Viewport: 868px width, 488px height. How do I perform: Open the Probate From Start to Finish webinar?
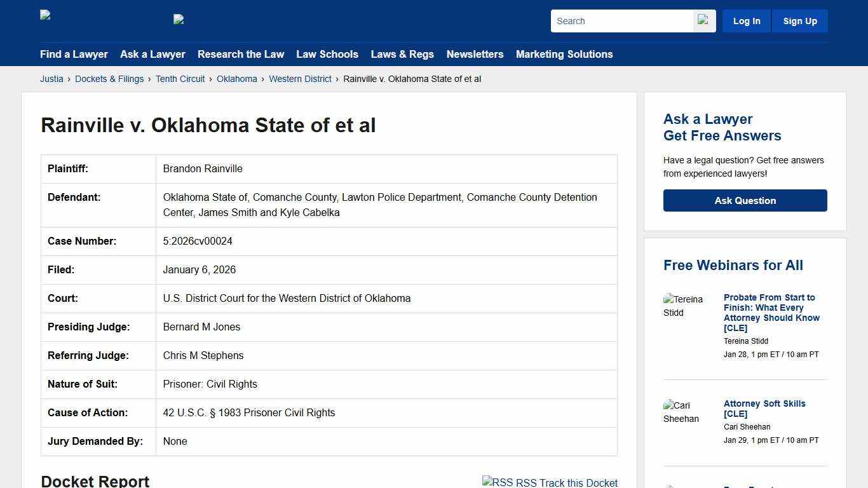(771, 313)
